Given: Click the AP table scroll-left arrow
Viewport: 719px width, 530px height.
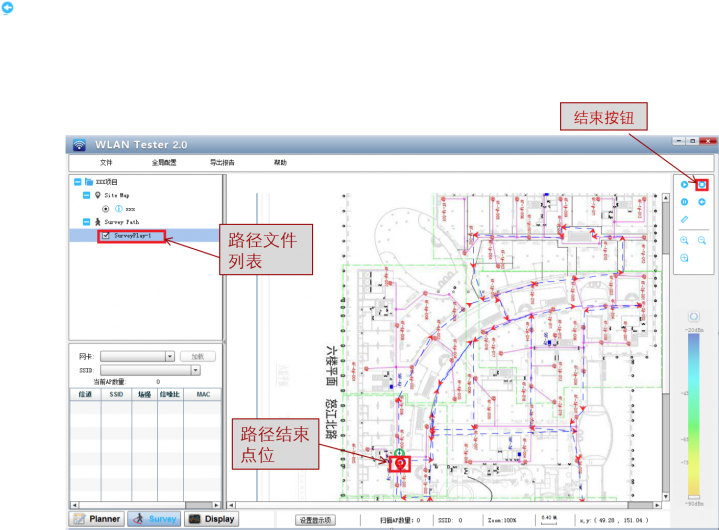Looking at the screenshot, I should click(x=74, y=505).
